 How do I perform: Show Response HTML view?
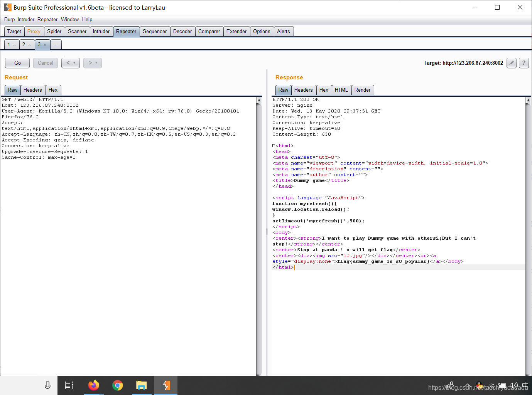click(x=341, y=90)
